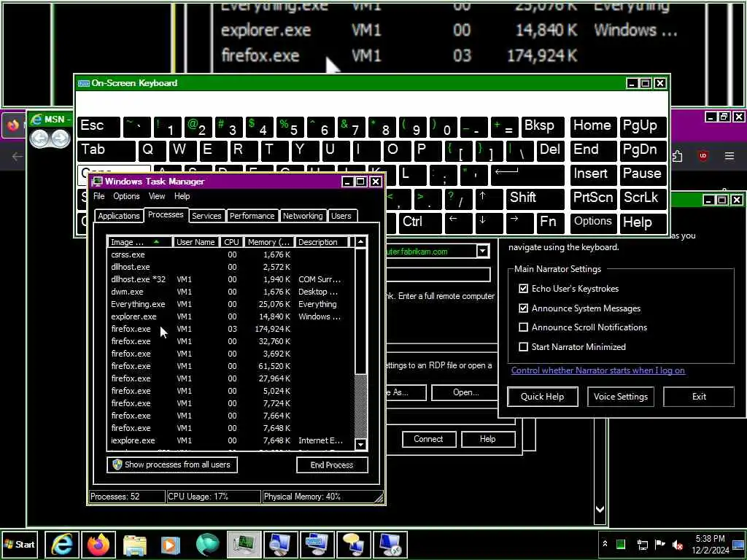Switch to Remote Desktop Connection taskbar button

(390, 544)
